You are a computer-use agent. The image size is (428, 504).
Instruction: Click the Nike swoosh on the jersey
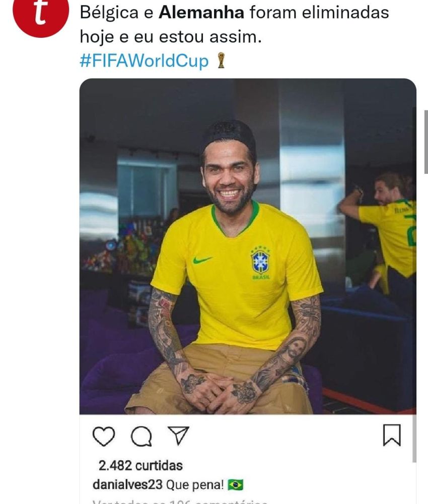click(x=202, y=260)
